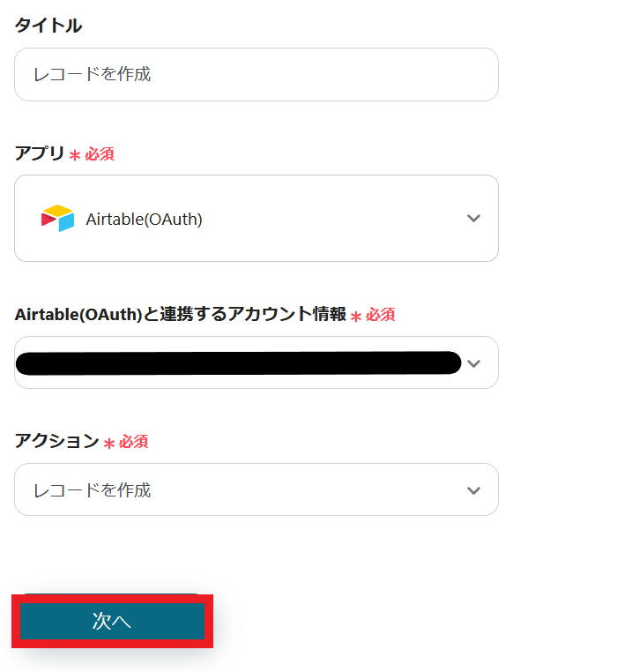
Task: Click the redacted account information field
Action: pyautogui.click(x=238, y=362)
